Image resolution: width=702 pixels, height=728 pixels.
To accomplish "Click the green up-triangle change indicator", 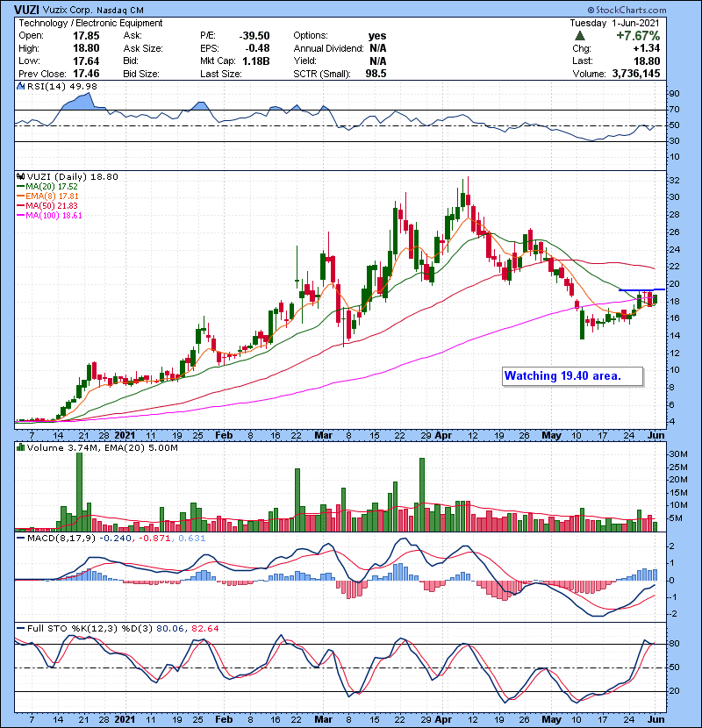I will tap(579, 35).
